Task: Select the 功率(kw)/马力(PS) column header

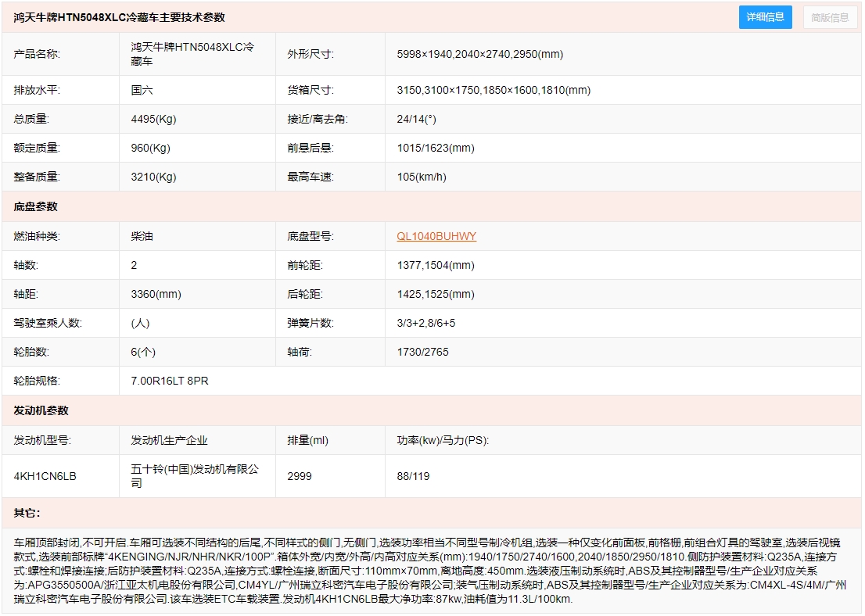Action: [x=443, y=440]
